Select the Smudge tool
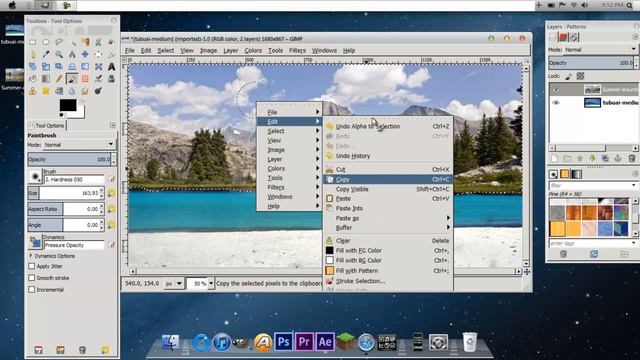640x360 pixels. click(85, 91)
